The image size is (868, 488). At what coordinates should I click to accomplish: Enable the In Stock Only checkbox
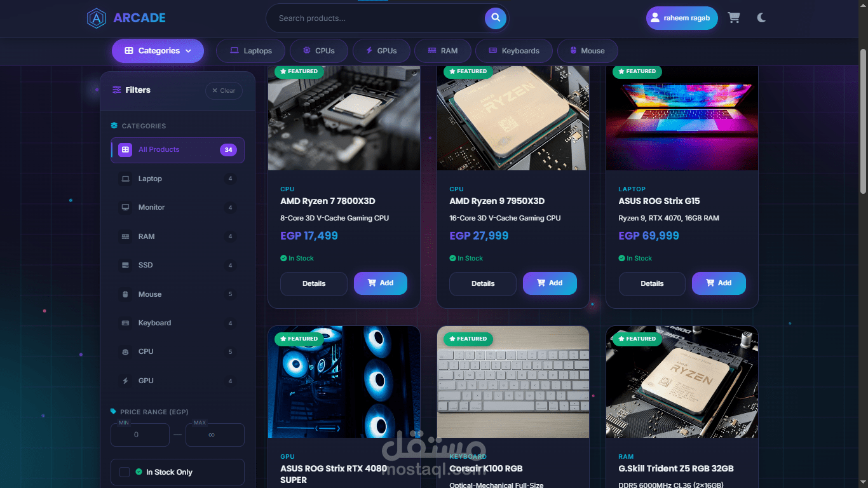coord(125,472)
